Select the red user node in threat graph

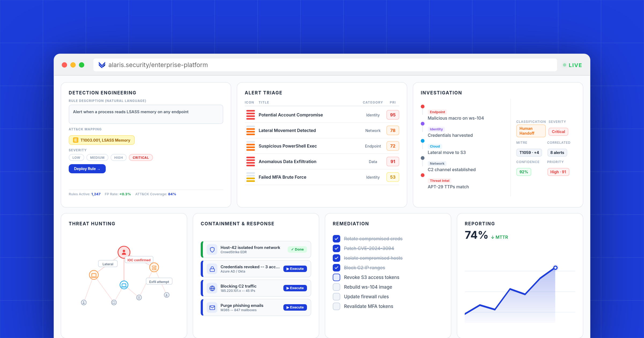[x=124, y=252]
